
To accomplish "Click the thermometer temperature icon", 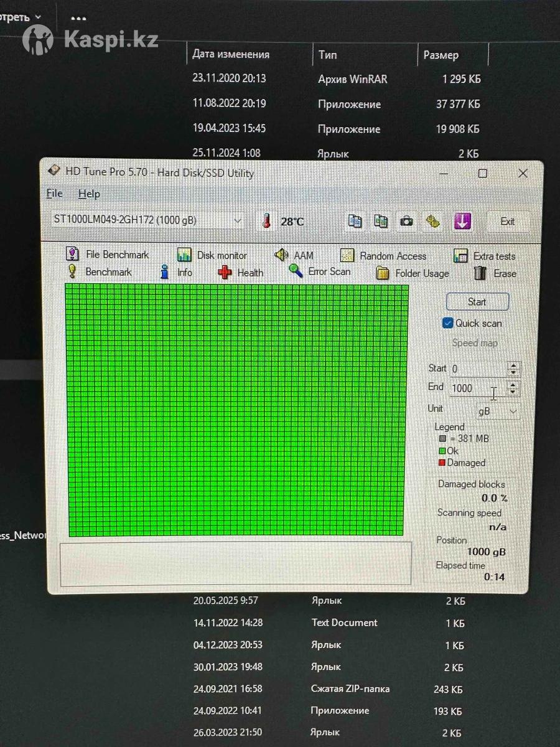I will click(x=267, y=221).
